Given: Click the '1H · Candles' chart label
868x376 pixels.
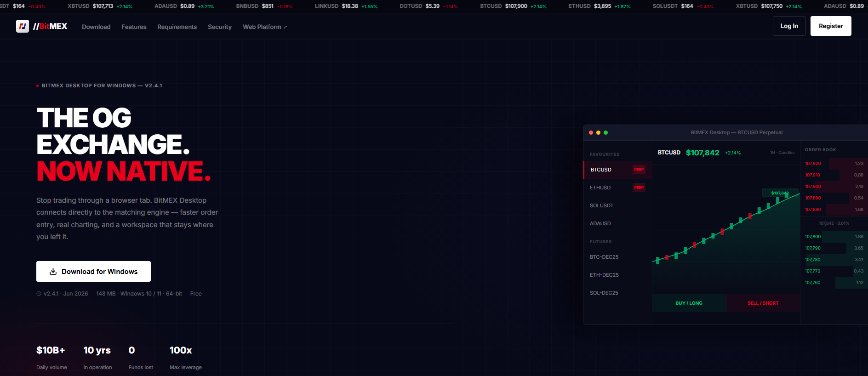Looking at the screenshot, I should pyautogui.click(x=782, y=153).
